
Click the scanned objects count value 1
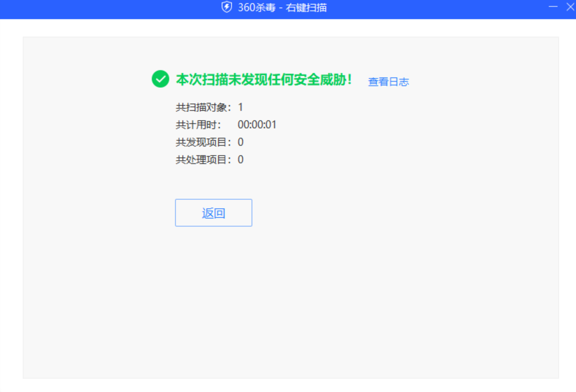pos(240,108)
